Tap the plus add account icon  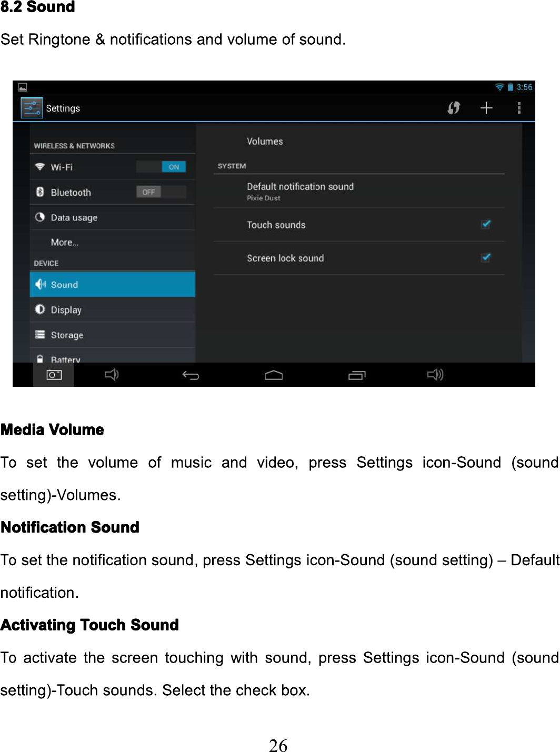486,108
